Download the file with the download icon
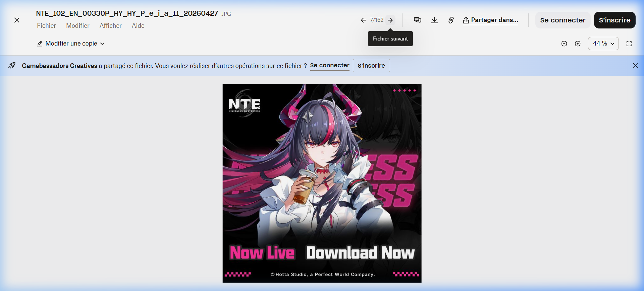 pyautogui.click(x=434, y=20)
